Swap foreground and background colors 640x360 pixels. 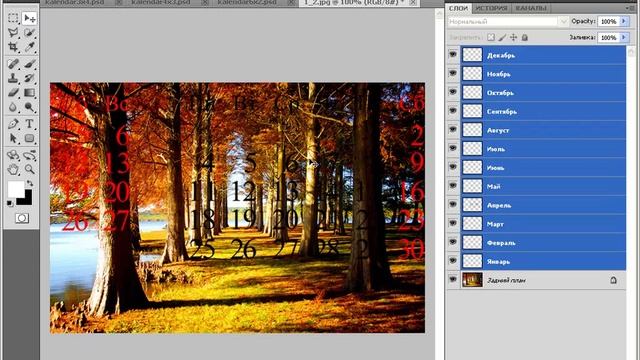[x=30, y=183]
